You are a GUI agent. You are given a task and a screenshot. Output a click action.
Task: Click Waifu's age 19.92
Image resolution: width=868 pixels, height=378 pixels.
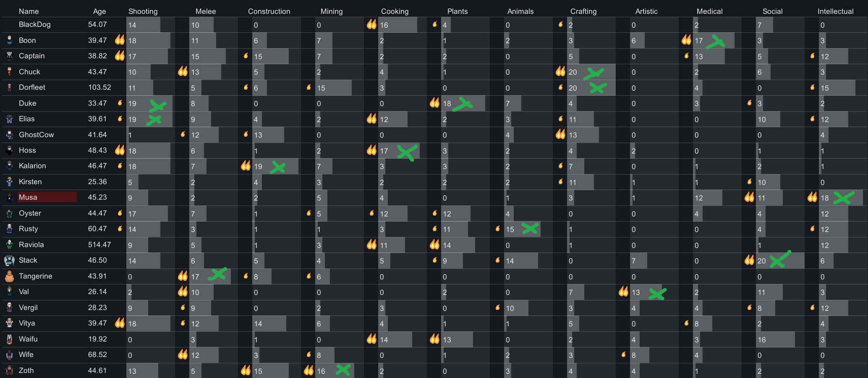pyautogui.click(x=97, y=339)
